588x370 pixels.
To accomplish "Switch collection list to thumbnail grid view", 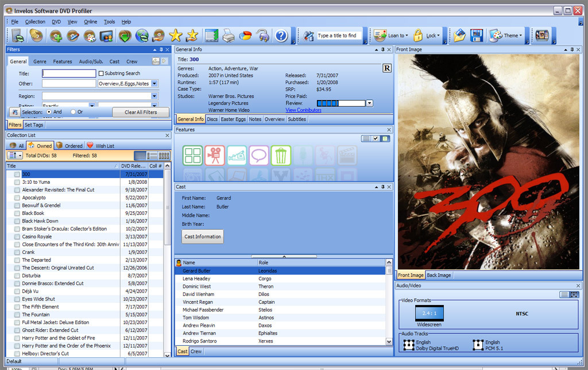I will (164, 156).
